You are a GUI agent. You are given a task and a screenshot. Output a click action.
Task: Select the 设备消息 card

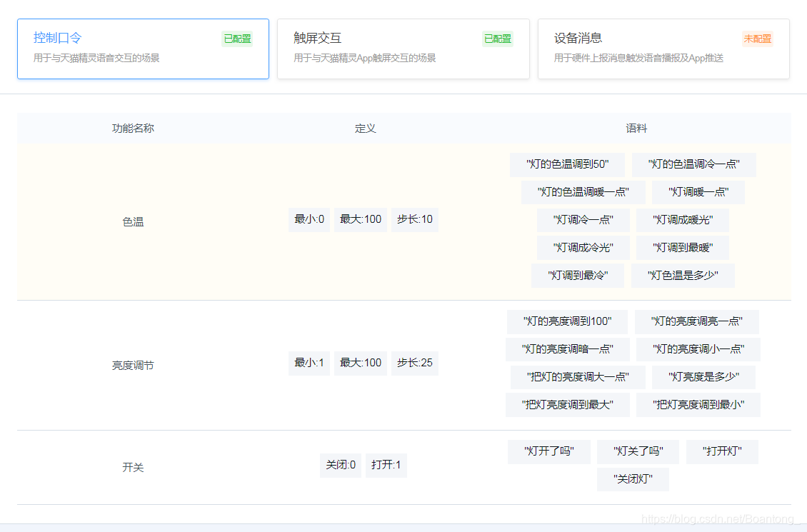[x=663, y=49]
